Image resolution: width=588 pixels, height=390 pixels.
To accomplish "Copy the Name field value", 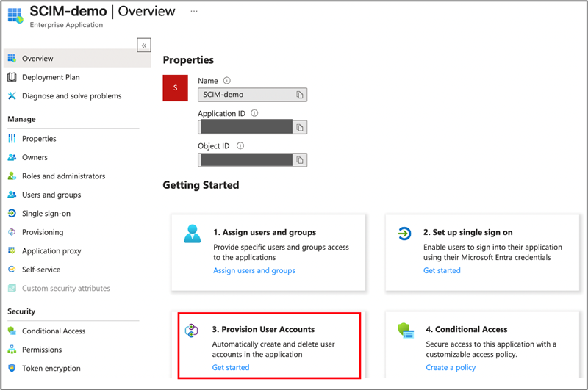I will 300,95.
